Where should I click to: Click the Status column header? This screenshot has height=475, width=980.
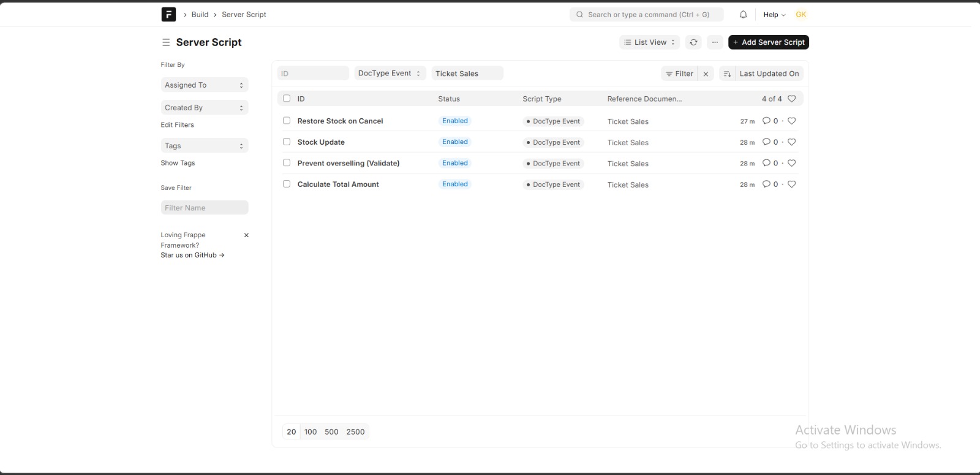pos(449,99)
